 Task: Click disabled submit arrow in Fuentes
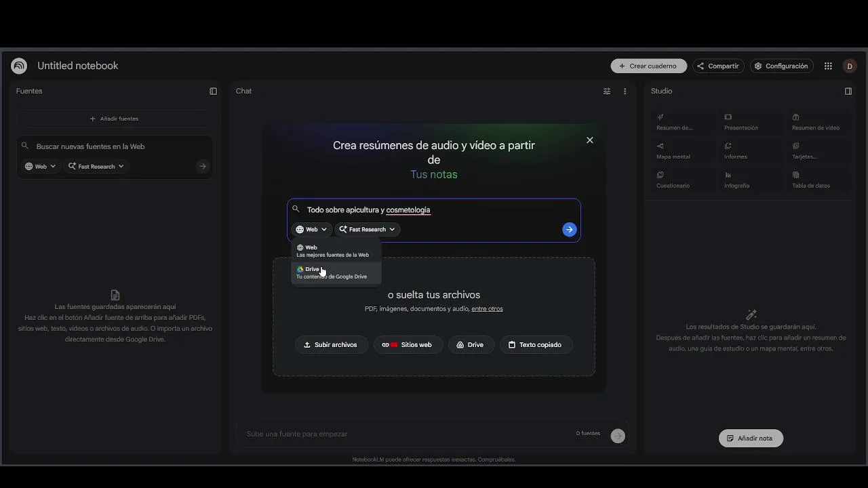[203, 166]
